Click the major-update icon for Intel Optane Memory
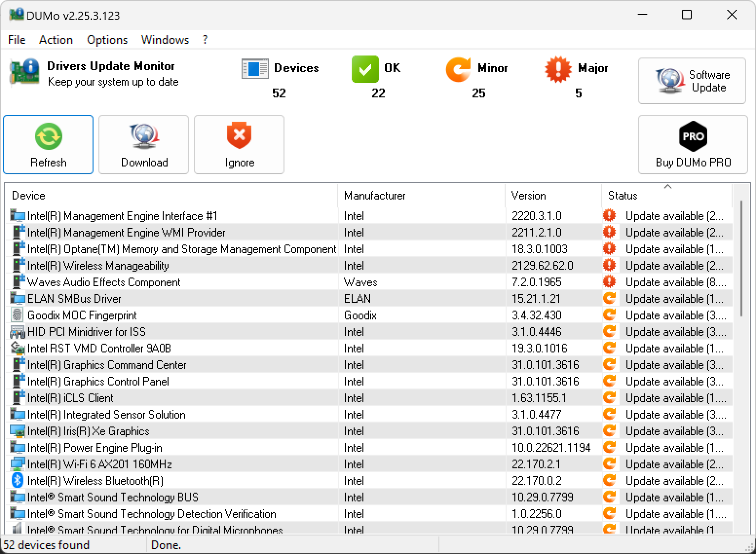756x554 pixels. click(609, 248)
